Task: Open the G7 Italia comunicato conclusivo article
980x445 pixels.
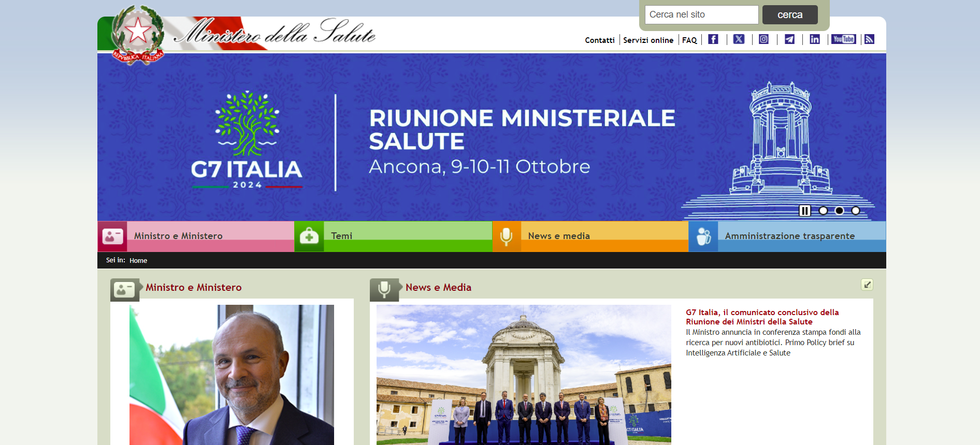Action: (762, 317)
